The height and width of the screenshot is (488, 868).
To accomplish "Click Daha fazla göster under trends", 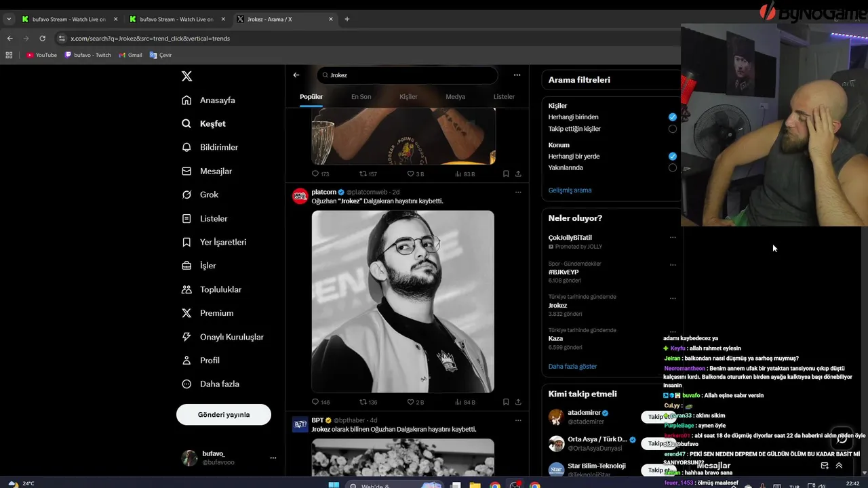I will pos(572,367).
